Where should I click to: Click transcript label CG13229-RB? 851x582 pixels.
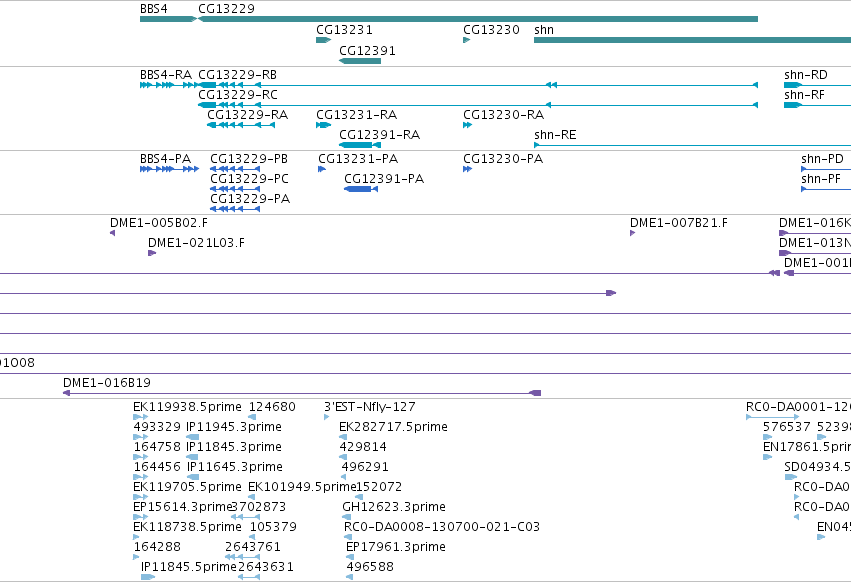[237, 75]
